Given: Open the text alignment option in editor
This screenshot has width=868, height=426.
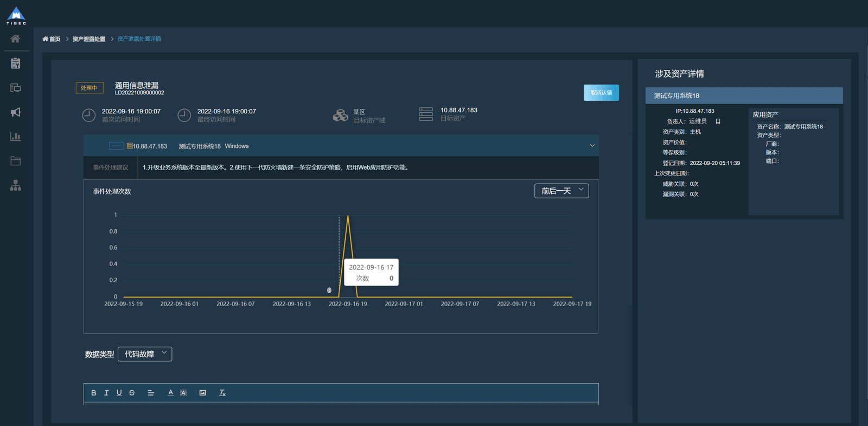Looking at the screenshot, I should point(151,393).
